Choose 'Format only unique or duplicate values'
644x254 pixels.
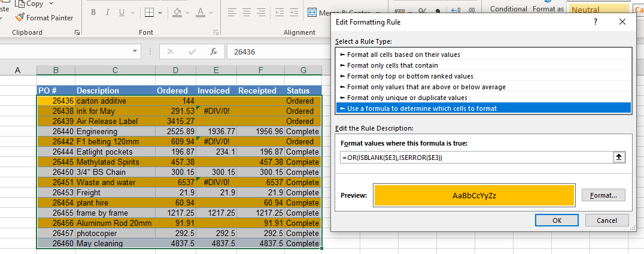(407, 98)
